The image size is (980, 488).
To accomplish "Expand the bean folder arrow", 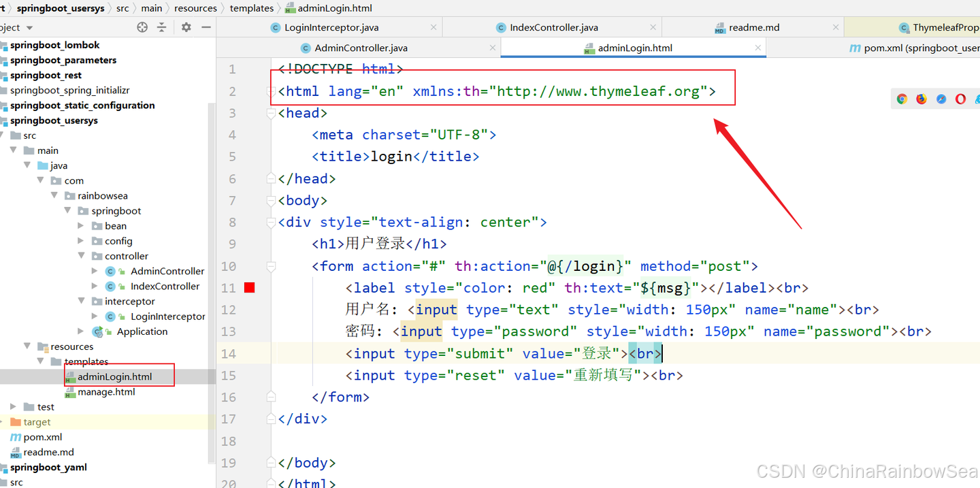I will (x=81, y=226).
